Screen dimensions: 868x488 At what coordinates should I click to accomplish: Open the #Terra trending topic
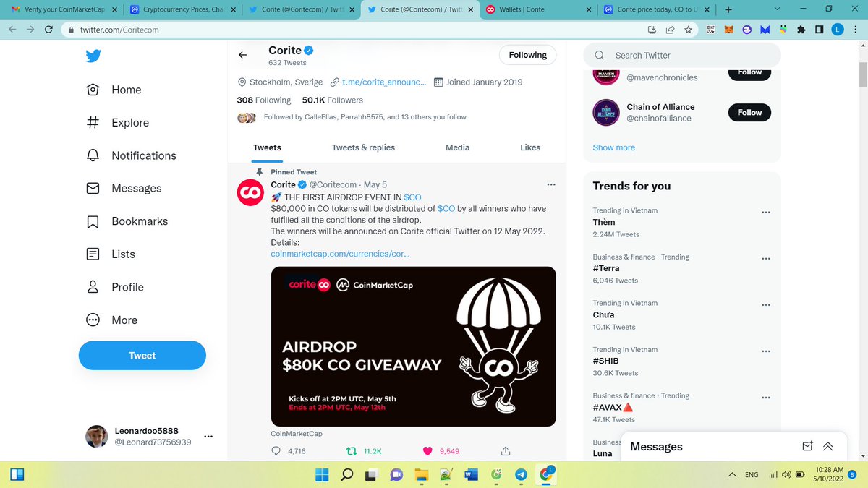coord(606,268)
